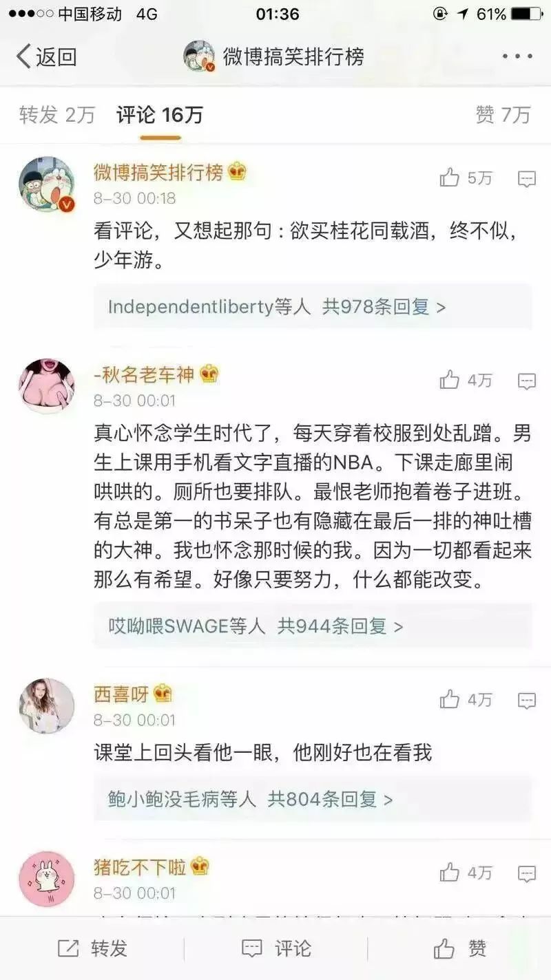The image size is (551, 980).
Task: Switch to 转发 2万 tab
Action: (57, 115)
